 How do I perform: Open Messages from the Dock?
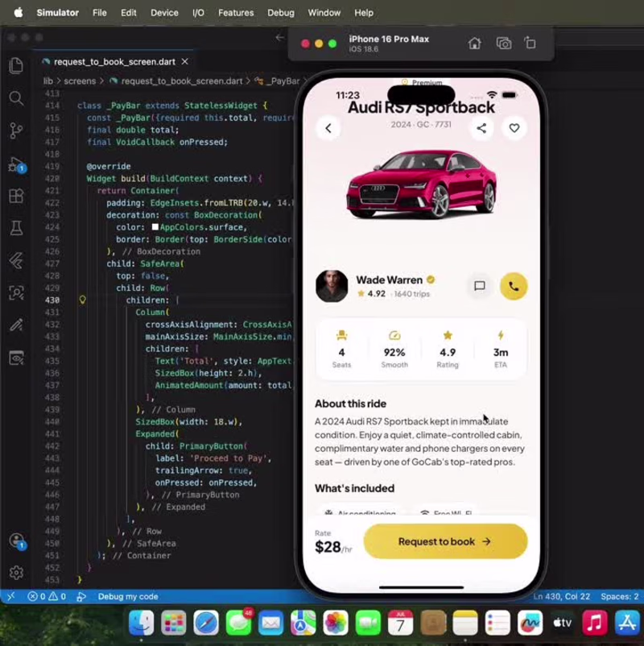click(x=238, y=623)
